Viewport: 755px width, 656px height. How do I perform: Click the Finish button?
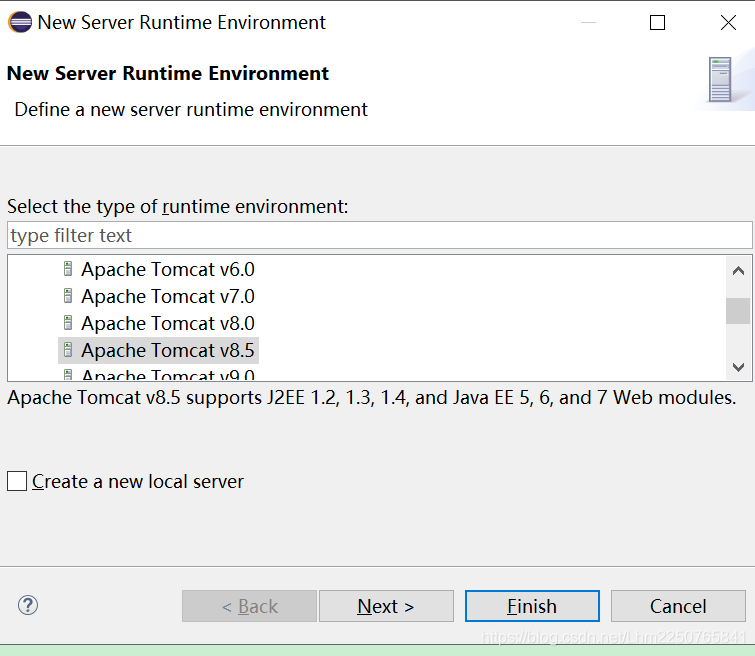[532, 606]
